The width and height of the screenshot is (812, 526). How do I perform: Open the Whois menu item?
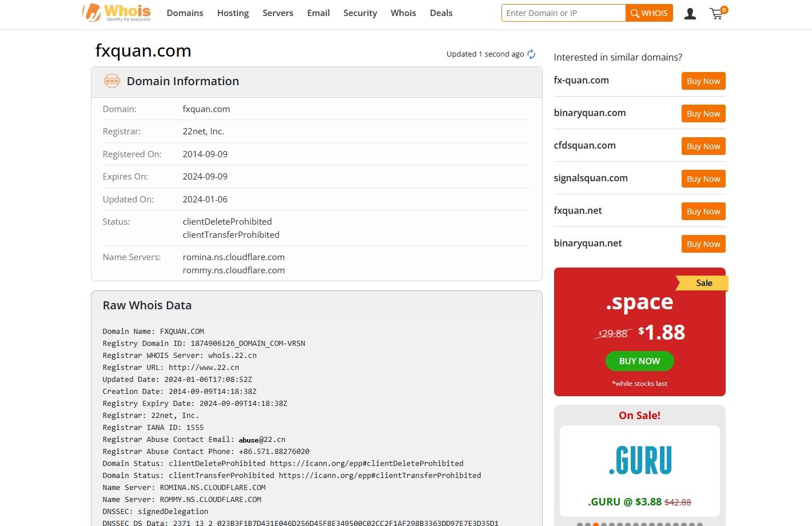403,13
